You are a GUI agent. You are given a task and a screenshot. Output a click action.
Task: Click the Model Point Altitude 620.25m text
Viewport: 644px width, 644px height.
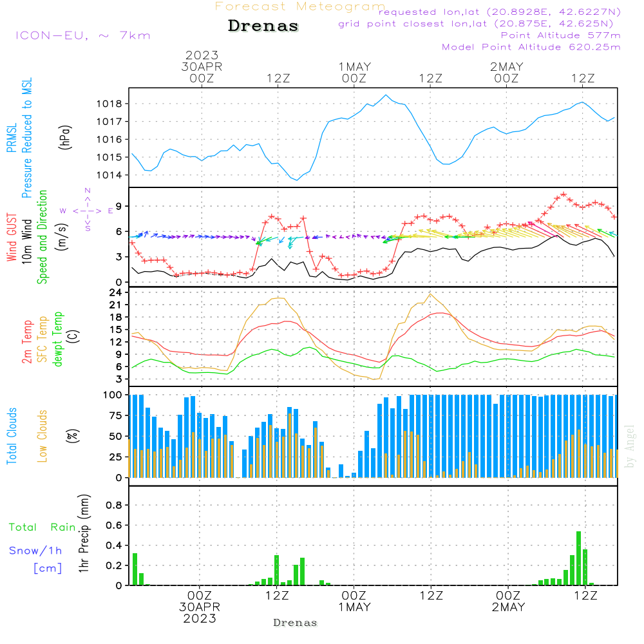click(x=531, y=47)
